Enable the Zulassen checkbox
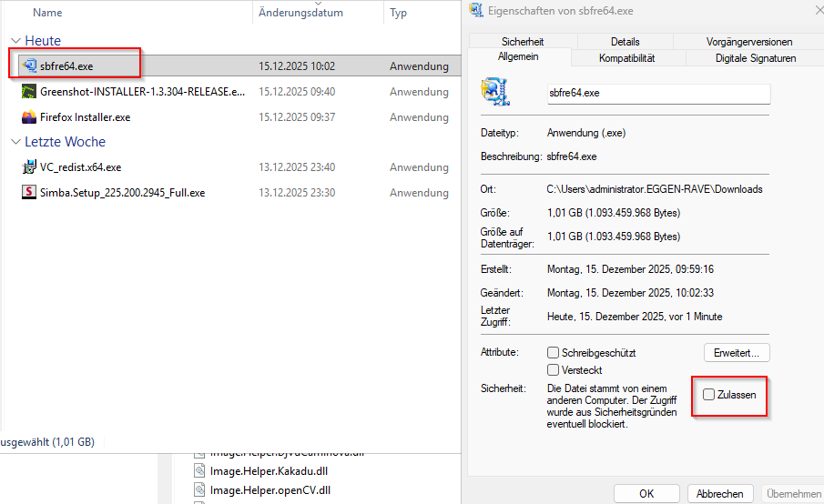This screenshot has width=824, height=504. (709, 394)
